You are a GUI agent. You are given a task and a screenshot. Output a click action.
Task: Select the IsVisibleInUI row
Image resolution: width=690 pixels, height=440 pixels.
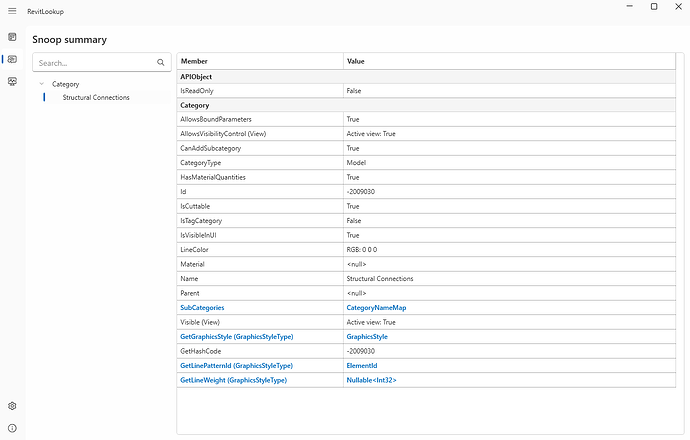tap(426, 235)
